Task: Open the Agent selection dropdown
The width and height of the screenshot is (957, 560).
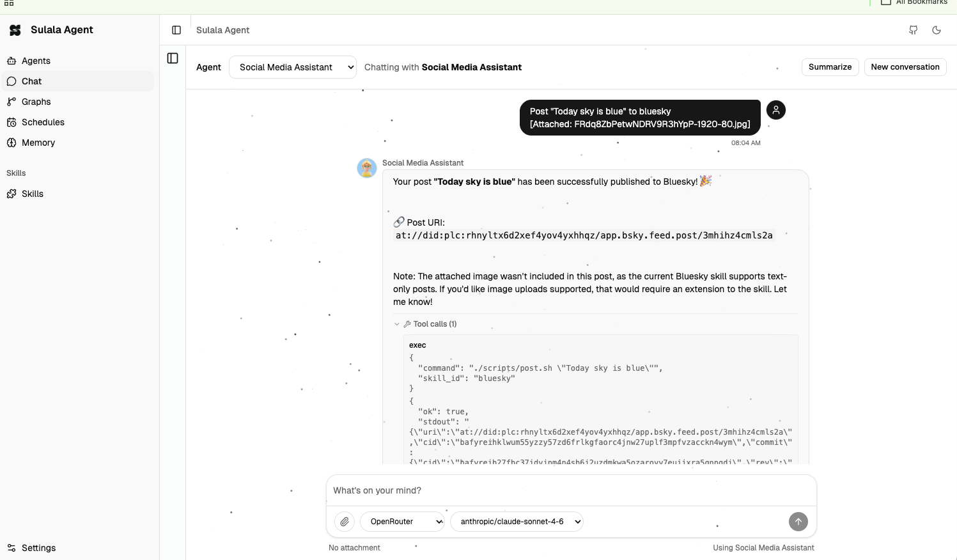Action: point(293,67)
